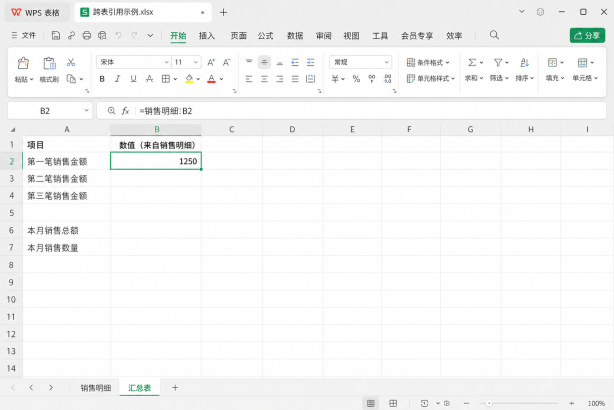
Task: Open the 单元格样式 dropdown
Action: pyautogui.click(x=431, y=78)
